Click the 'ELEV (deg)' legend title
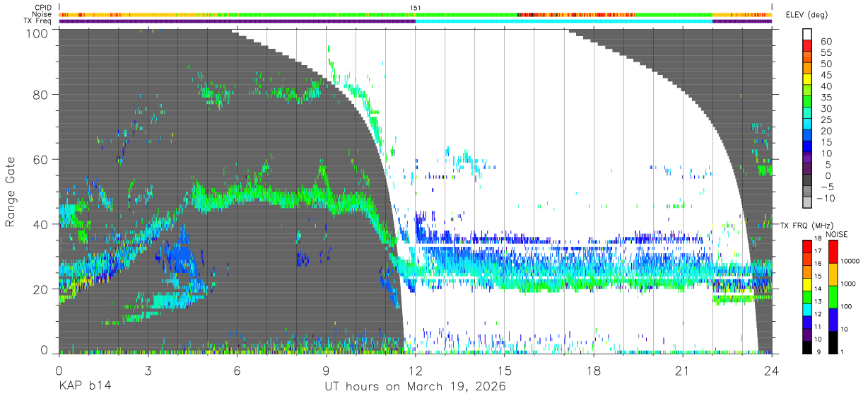The height and width of the screenshot is (401, 868). tap(808, 15)
